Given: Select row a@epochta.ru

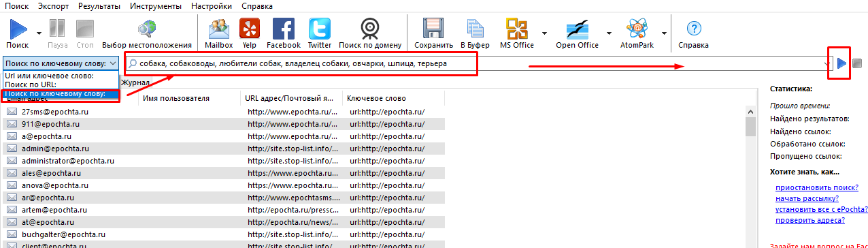Looking at the screenshot, I should click(224, 136).
